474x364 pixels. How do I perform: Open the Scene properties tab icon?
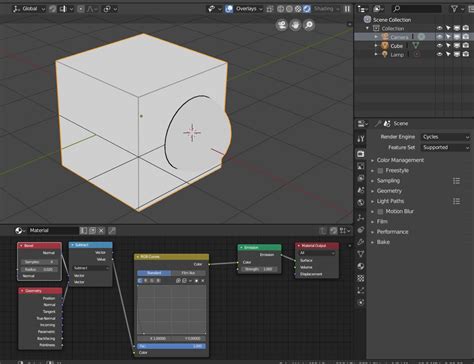click(x=361, y=190)
